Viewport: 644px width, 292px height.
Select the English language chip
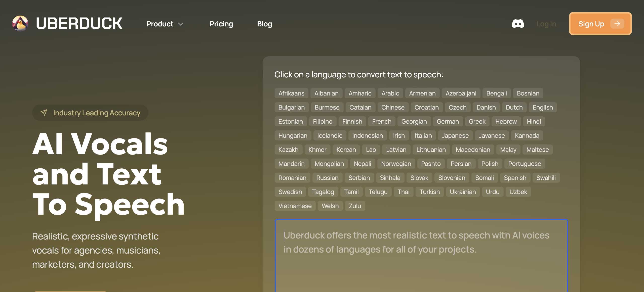click(x=543, y=107)
